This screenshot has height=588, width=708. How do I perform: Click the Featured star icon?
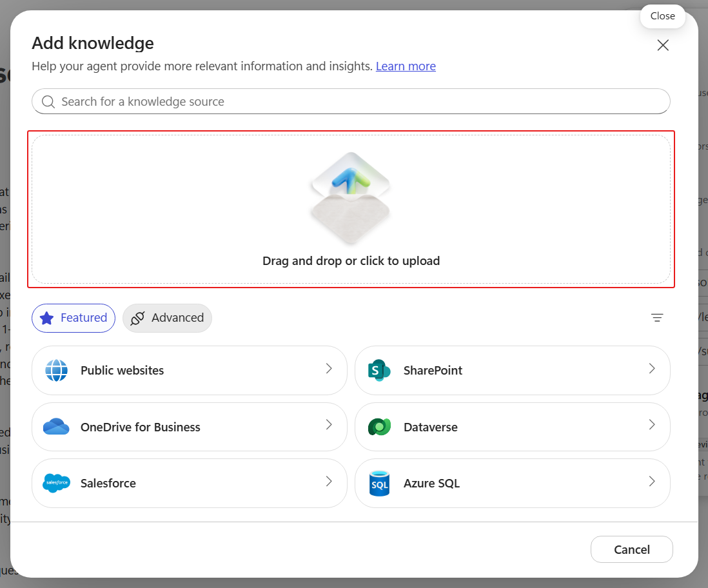coord(47,318)
